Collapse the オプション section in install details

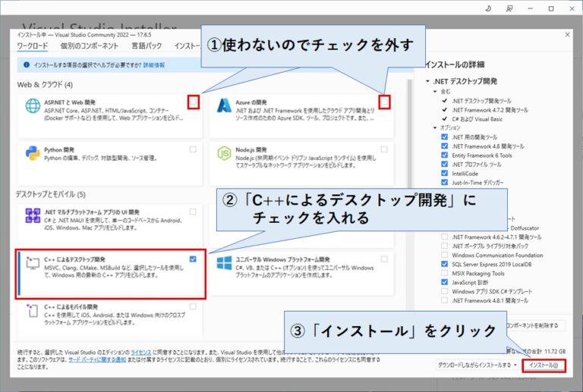(435, 127)
